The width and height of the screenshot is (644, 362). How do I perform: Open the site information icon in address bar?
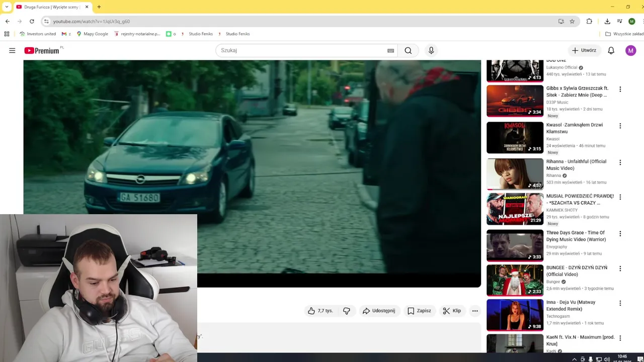[x=46, y=21]
